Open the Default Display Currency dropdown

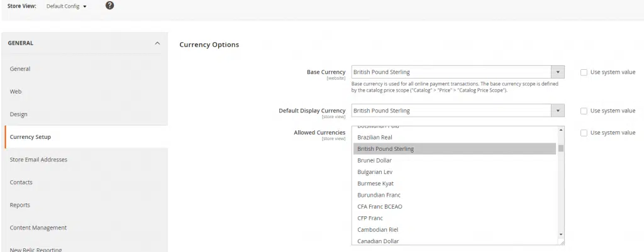(458, 111)
